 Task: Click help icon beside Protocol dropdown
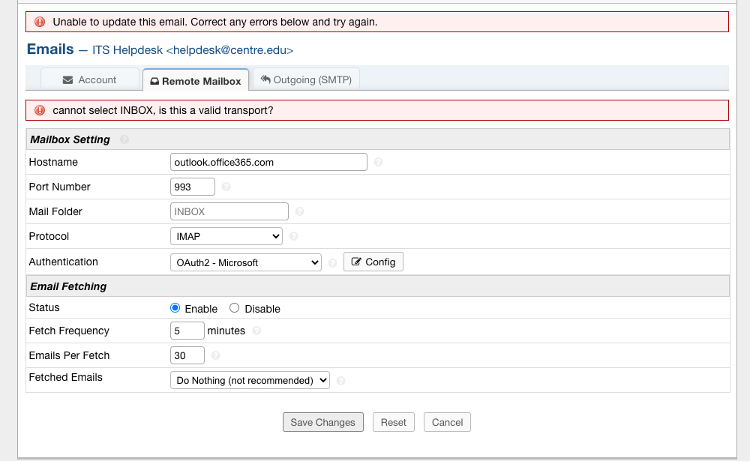coord(294,237)
